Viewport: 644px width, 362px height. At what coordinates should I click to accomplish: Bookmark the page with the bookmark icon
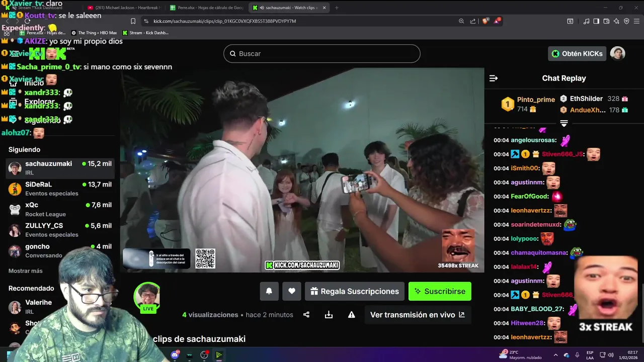point(133,21)
